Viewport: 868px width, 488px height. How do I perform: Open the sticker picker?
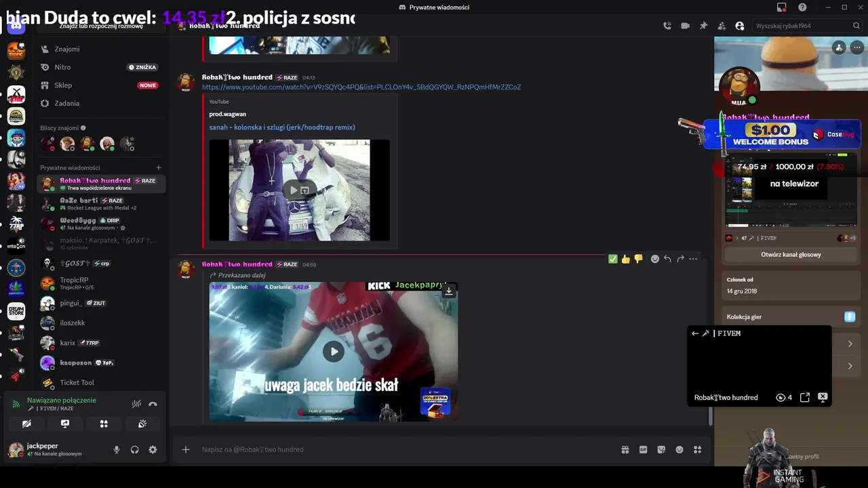click(x=661, y=449)
